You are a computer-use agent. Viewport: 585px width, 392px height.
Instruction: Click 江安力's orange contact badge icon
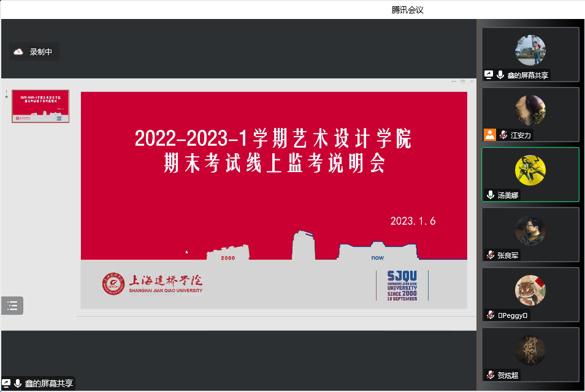tap(489, 135)
